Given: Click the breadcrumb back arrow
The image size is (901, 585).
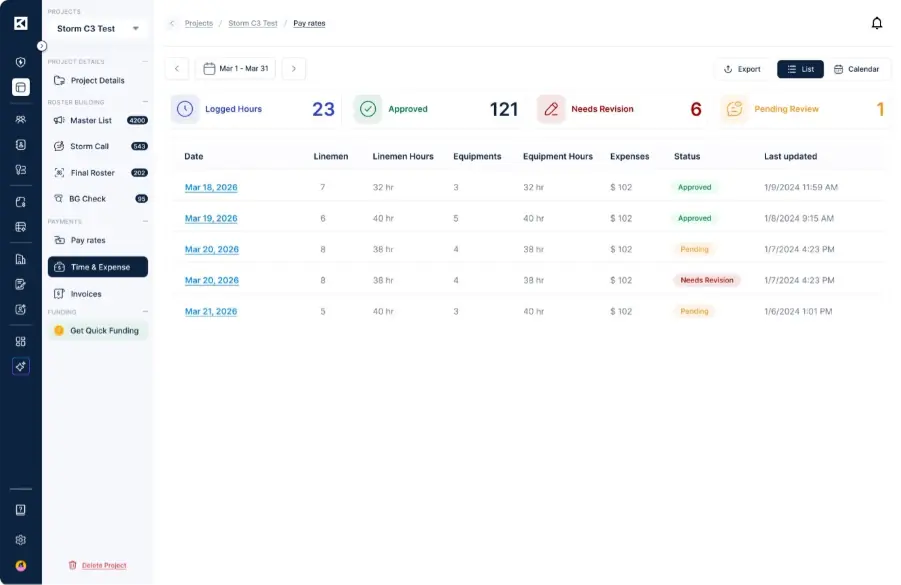Looking at the screenshot, I should coord(172,23).
